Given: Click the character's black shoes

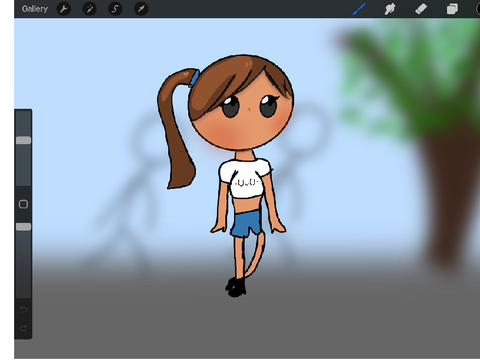Looking at the screenshot, I should 236,287.
